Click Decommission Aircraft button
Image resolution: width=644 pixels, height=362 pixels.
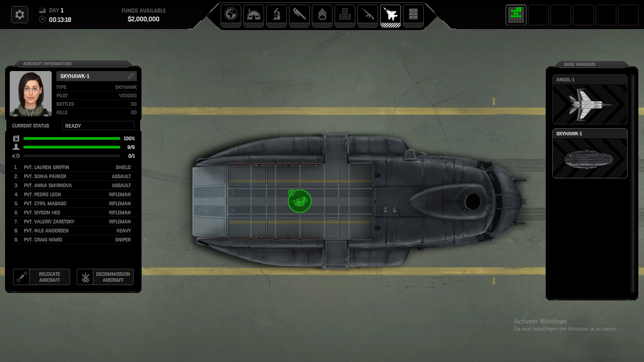(105, 277)
